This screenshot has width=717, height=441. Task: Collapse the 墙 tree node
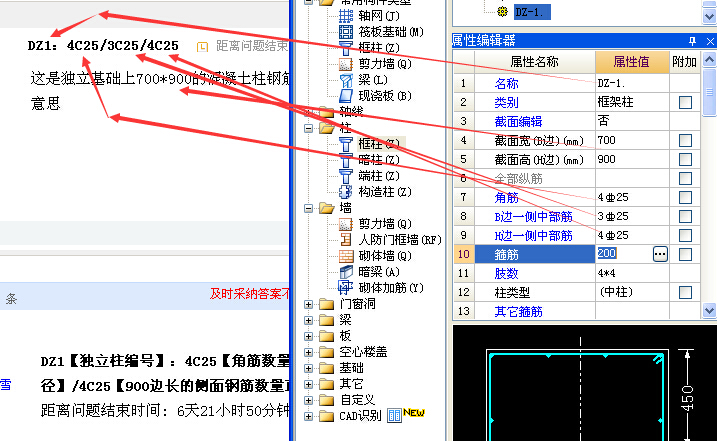[x=309, y=209]
